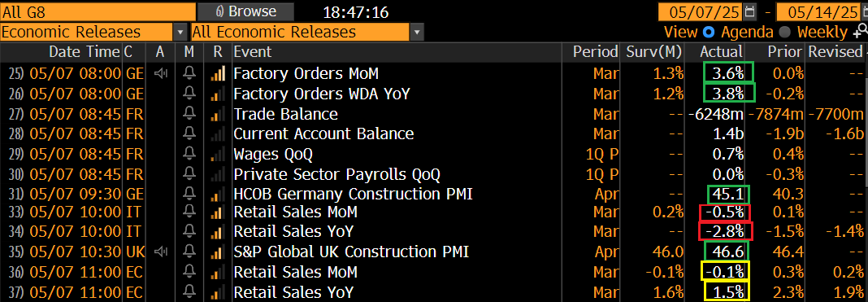Open the start date calendar icon
The width and height of the screenshot is (868, 302).
tap(750, 11)
